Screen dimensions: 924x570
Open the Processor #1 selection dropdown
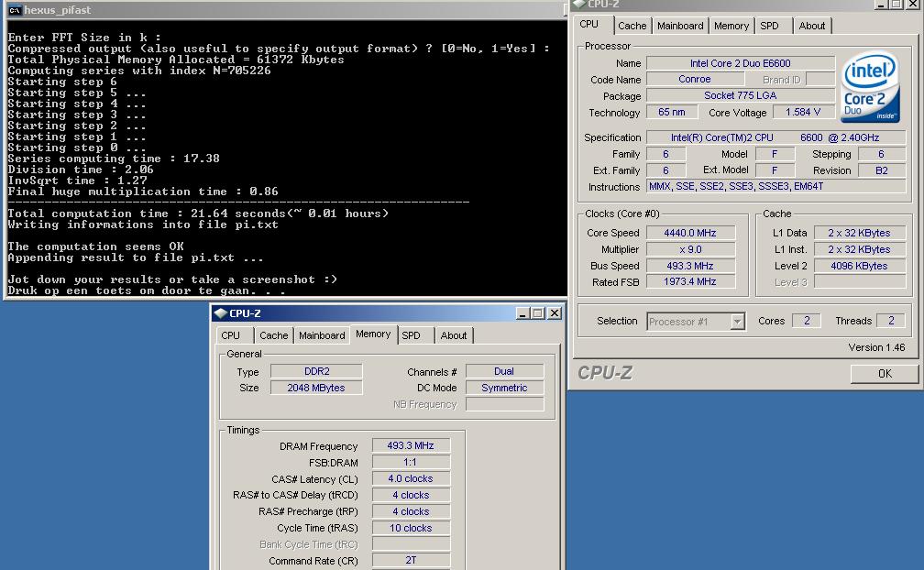pos(737,322)
